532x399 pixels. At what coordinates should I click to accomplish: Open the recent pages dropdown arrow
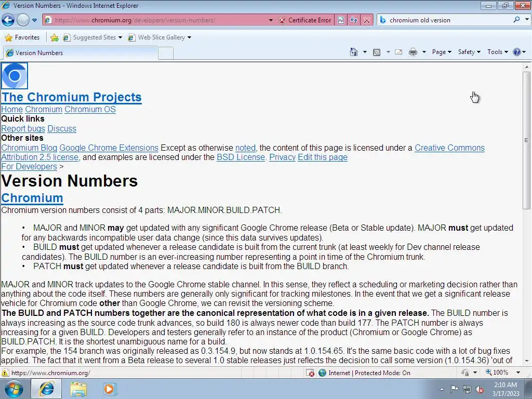[34, 20]
